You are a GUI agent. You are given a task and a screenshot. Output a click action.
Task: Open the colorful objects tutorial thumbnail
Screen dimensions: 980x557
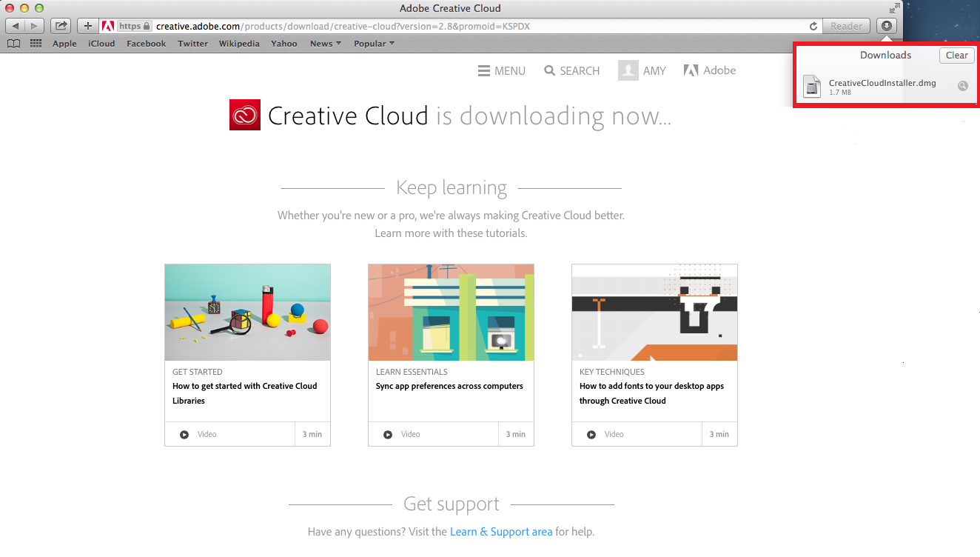pos(247,313)
